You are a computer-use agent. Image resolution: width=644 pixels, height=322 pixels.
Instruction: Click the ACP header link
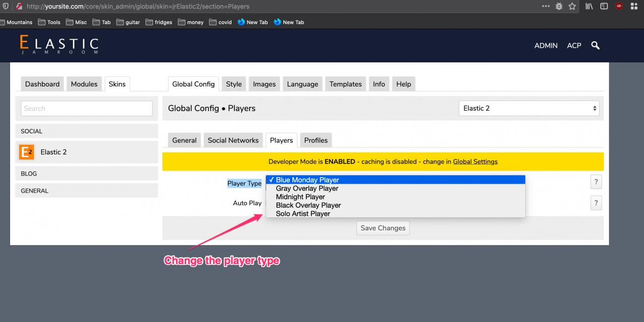coord(574,45)
